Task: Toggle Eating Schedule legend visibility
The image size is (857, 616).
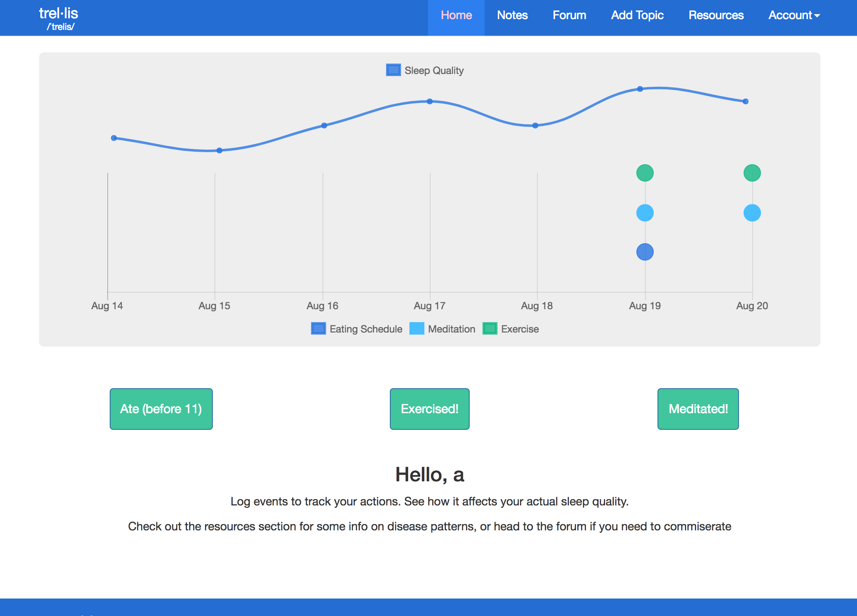Action: click(357, 329)
